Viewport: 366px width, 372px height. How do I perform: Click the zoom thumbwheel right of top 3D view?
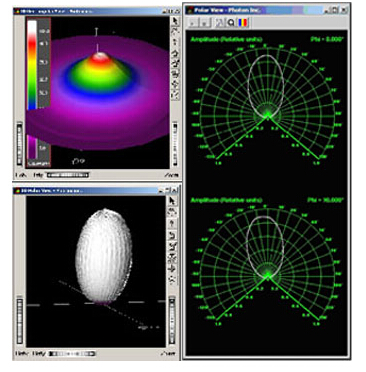tap(175, 144)
